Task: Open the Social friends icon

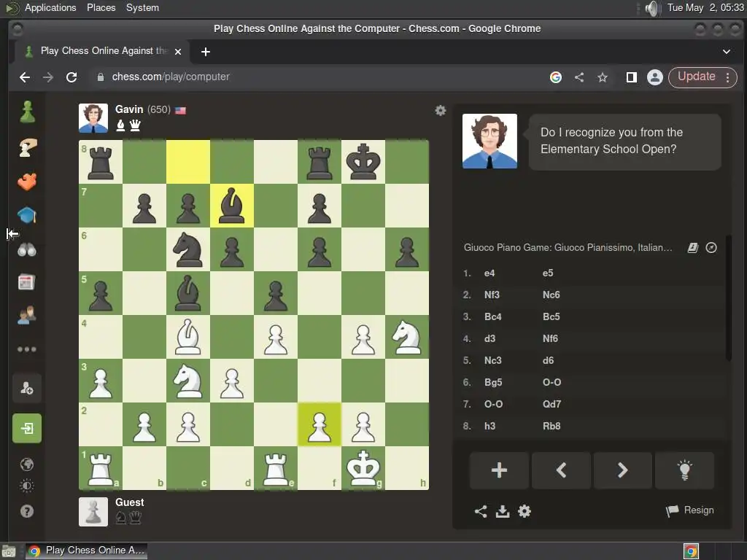Action: [27, 315]
